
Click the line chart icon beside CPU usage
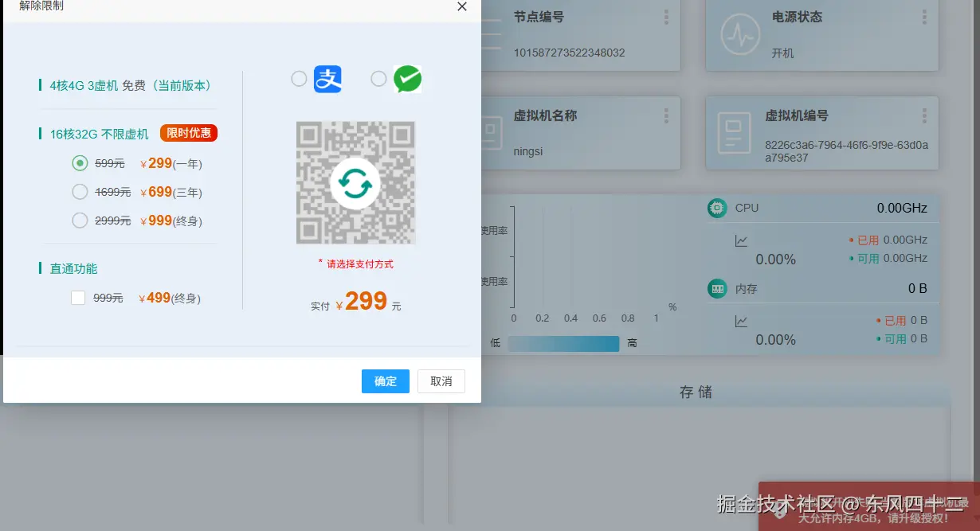(x=739, y=240)
